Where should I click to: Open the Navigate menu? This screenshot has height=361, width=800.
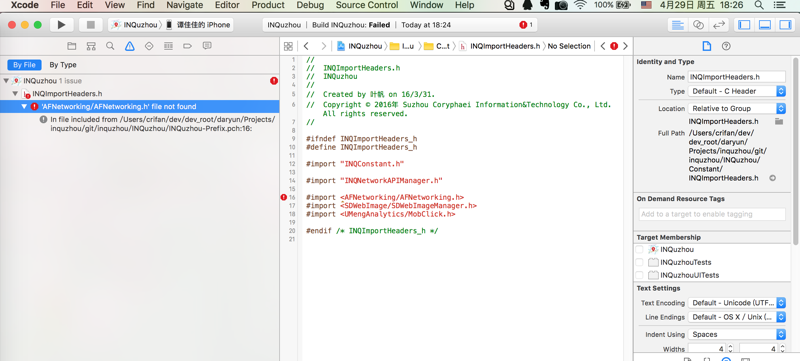(x=184, y=5)
